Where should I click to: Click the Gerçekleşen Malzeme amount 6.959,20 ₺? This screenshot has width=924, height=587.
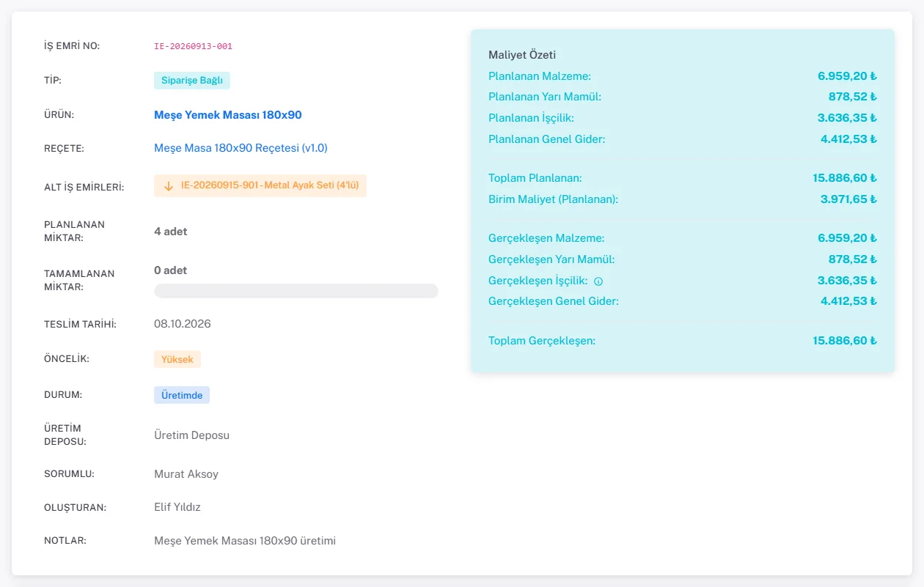tap(847, 238)
